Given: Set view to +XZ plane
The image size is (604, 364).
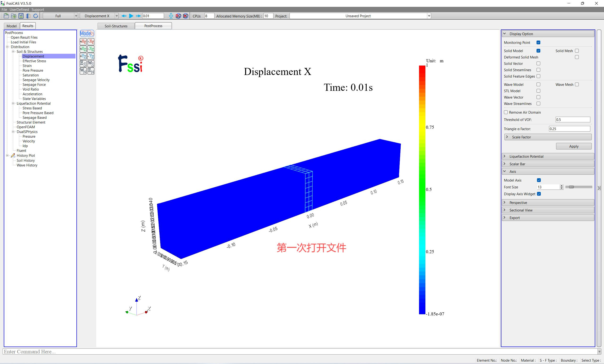Looking at the screenshot, I should 83,49.
